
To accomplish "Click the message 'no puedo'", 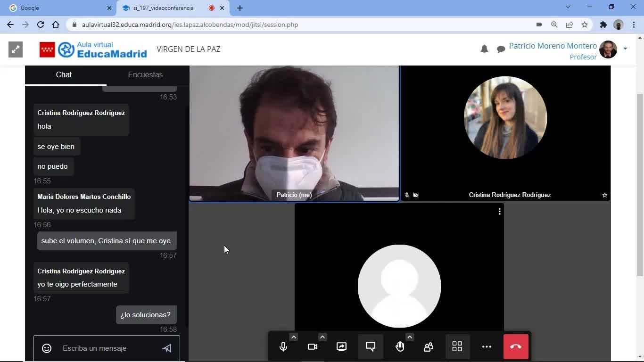I will coord(53,166).
